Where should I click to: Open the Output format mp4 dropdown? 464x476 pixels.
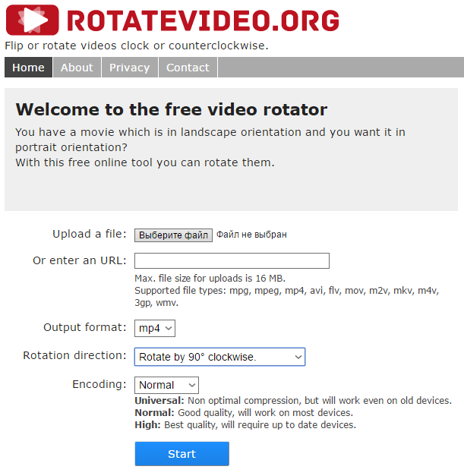155,328
